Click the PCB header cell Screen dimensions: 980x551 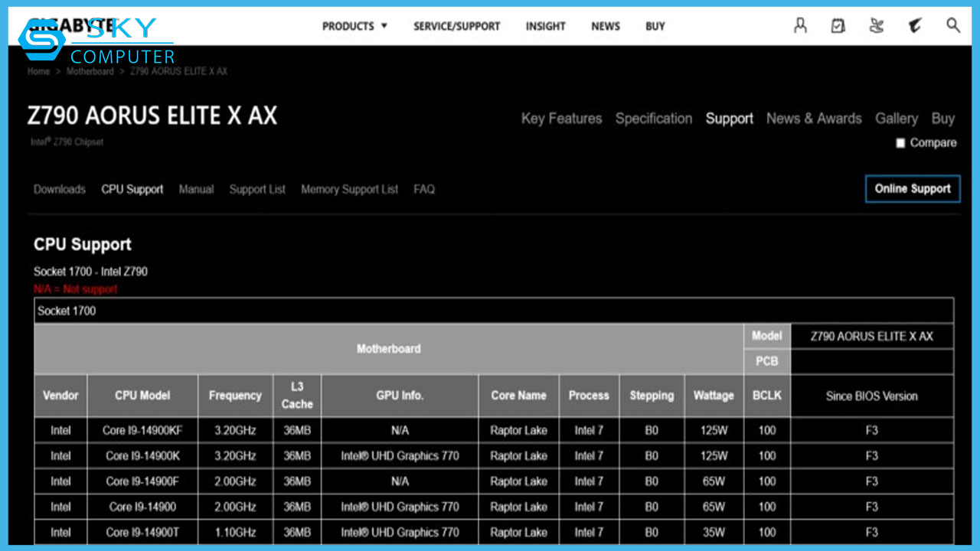tap(766, 361)
